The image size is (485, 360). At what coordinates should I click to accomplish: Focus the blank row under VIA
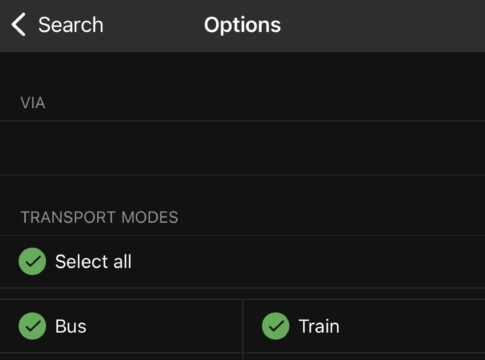pos(242,148)
